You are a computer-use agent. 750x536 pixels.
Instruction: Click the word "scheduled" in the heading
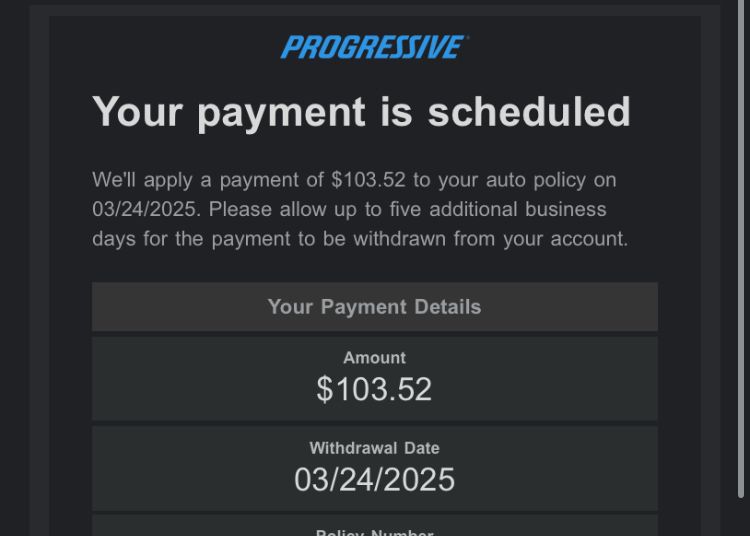tap(529, 112)
